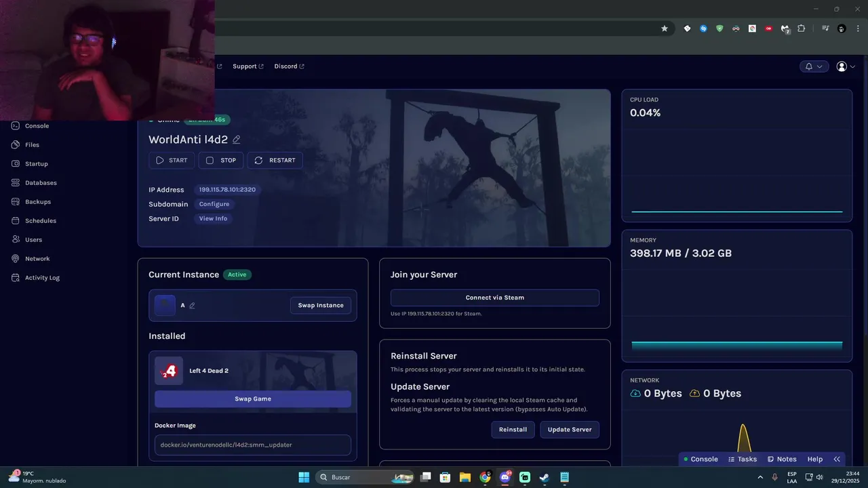868x488 pixels.
Task: Open the user account dropdown
Action: pyautogui.click(x=846, y=66)
